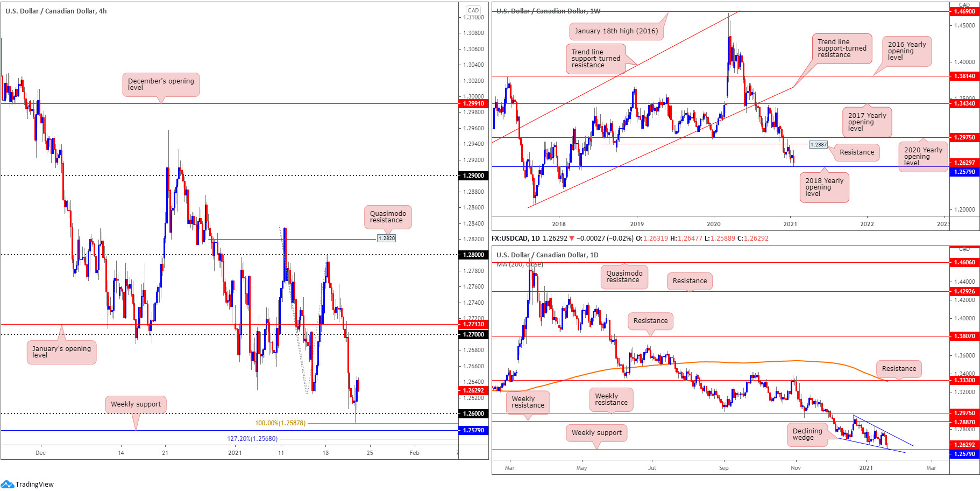Click the 1.46060 price label on daily chart

(964, 262)
